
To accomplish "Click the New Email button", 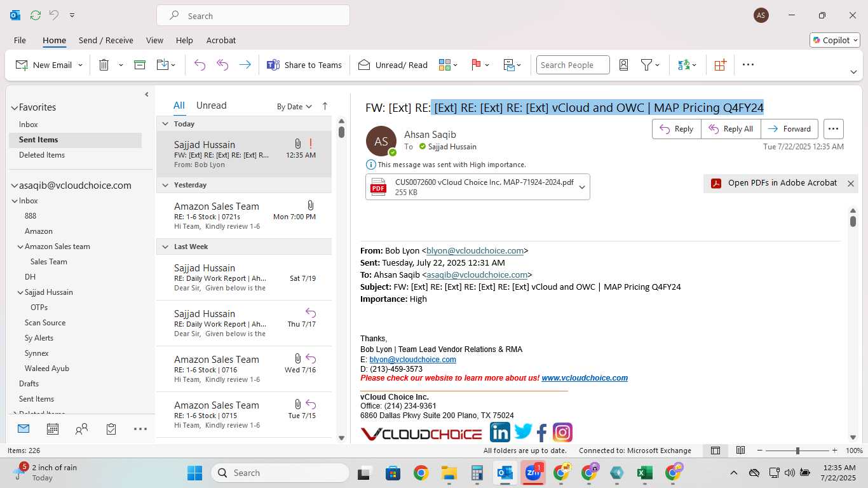I will pyautogui.click(x=44, y=65).
